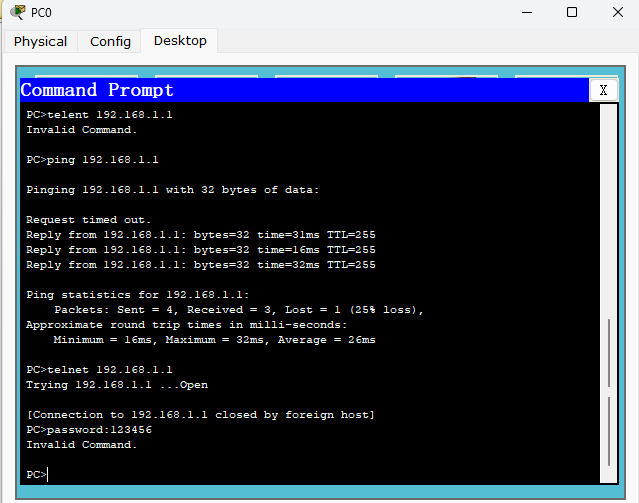Select the Desktop tab
Viewport: 639px width, 503px height.
[x=180, y=41]
